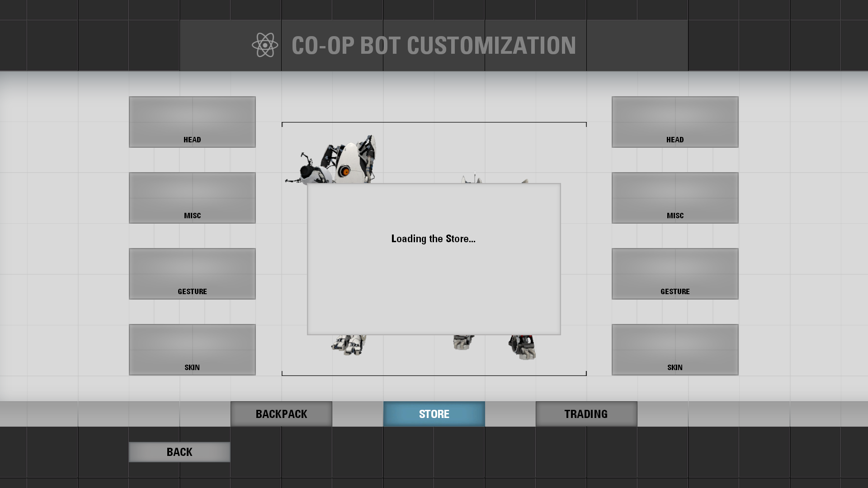Select the STORE tab
Image resolution: width=868 pixels, height=488 pixels.
click(434, 414)
